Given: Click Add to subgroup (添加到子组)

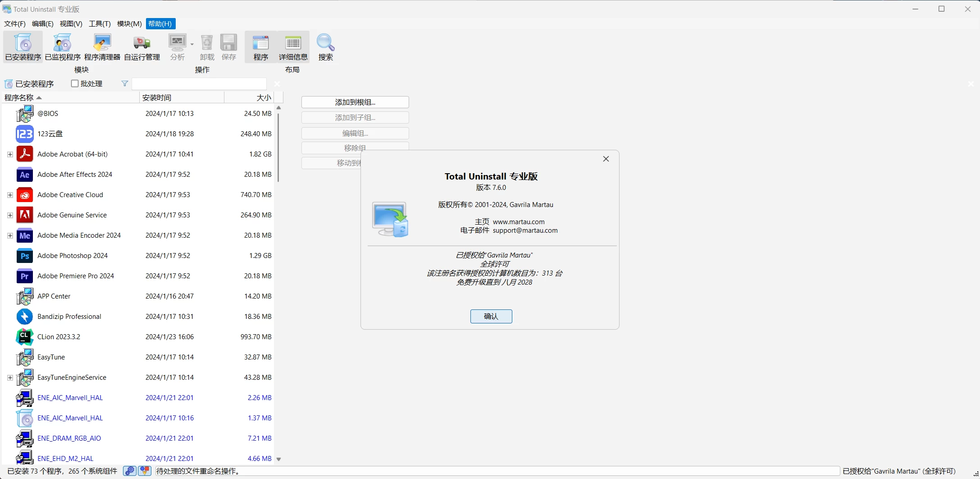Looking at the screenshot, I should coord(355,118).
